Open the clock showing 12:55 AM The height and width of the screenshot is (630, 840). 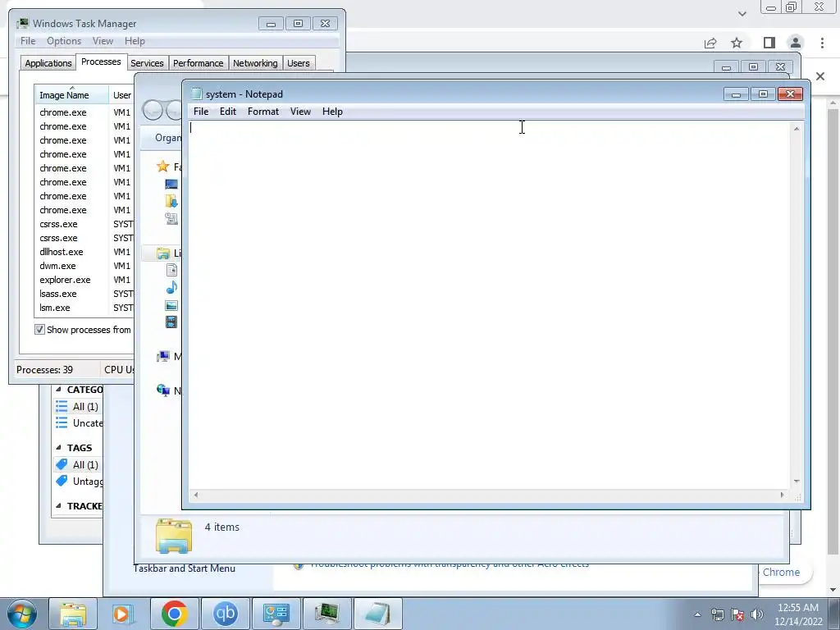pos(797,614)
